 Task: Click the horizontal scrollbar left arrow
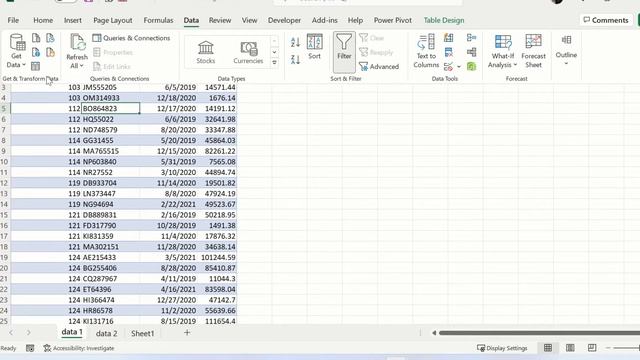point(434,333)
